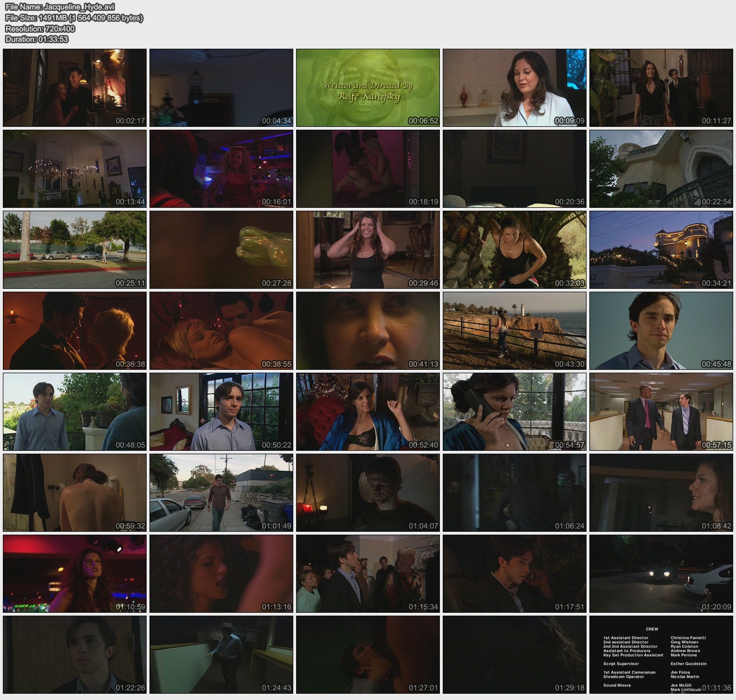Open the office hallway thumbnail at 00:57:15
The height and width of the screenshot is (700, 736).
661,412
